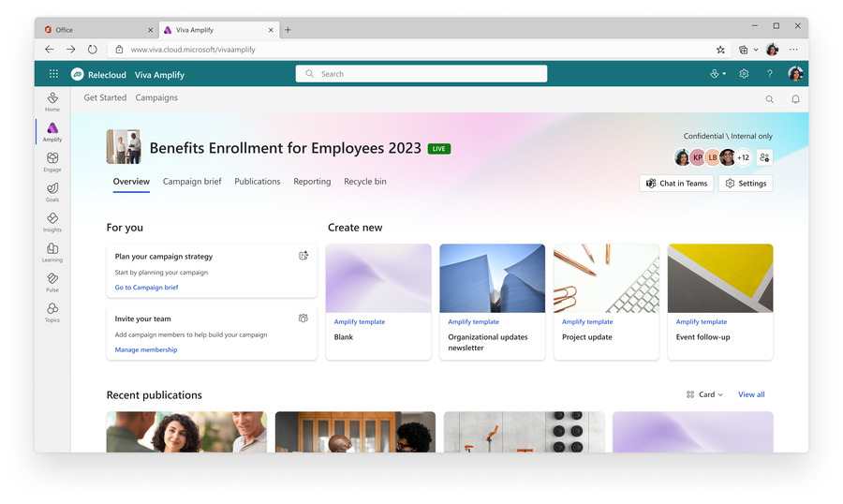The width and height of the screenshot is (843, 504).
Task: Expand the Viva dropdown in the teal header
Action: [717, 74]
